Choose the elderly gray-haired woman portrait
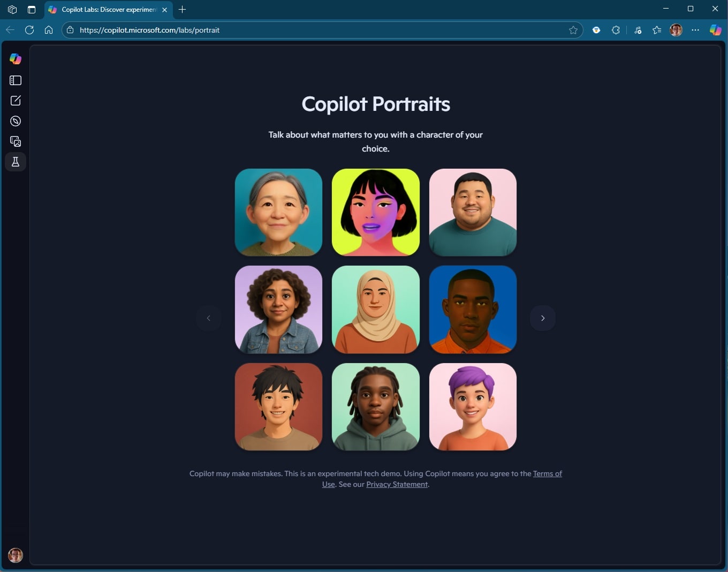The height and width of the screenshot is (572, 728). (x=278, y=212)
